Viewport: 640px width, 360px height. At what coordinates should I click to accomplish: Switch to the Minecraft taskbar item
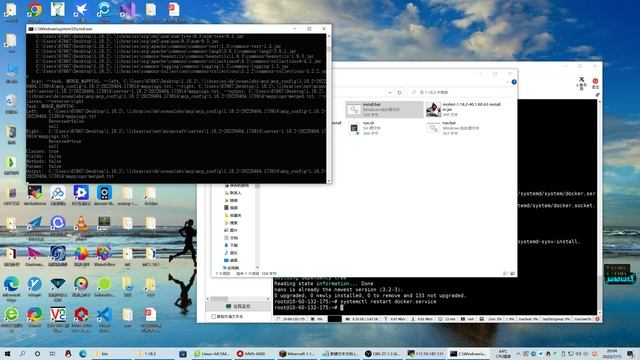tap(297, 353)
